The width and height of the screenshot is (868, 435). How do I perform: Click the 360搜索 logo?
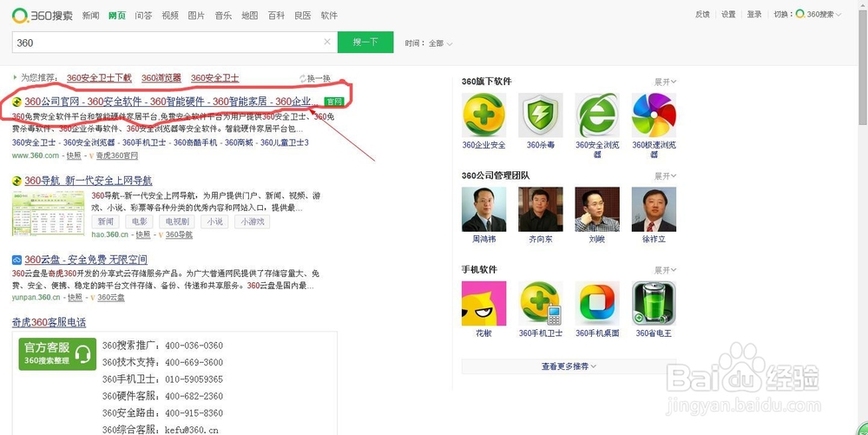click(x=42, y=16)
